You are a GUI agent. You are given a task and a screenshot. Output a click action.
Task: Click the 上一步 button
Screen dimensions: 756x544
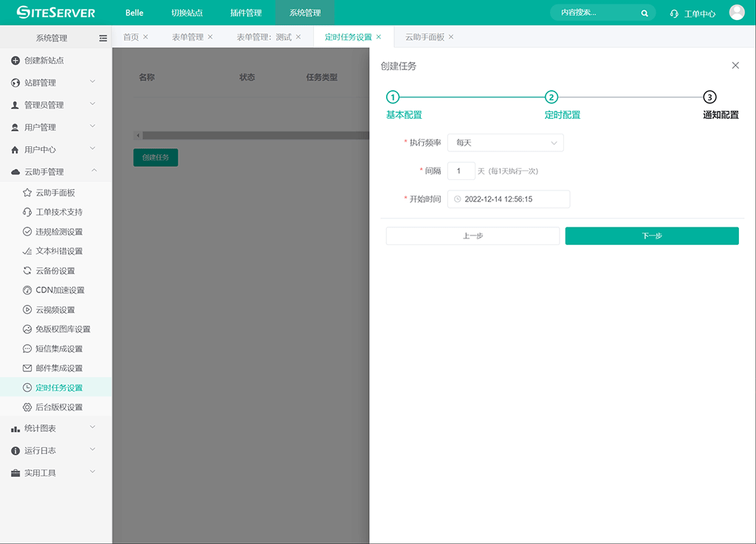pyautogui.click(x=472, y=236)
